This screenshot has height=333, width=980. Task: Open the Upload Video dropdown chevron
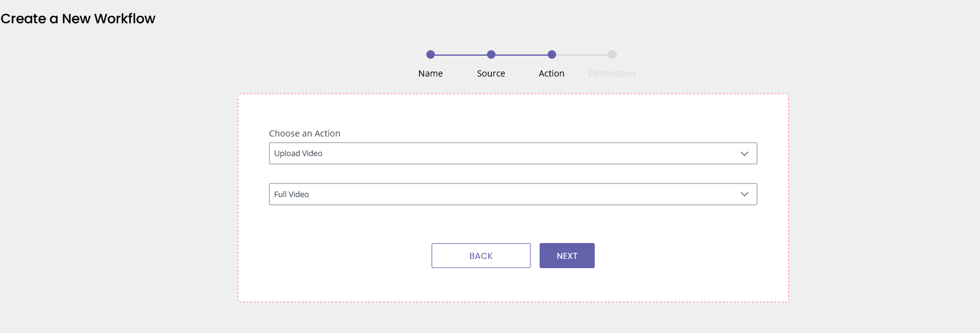point(744,154)
